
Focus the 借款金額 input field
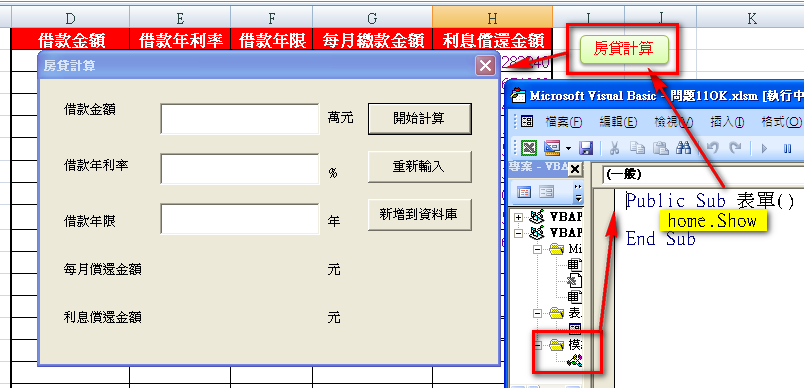point(240,119)
